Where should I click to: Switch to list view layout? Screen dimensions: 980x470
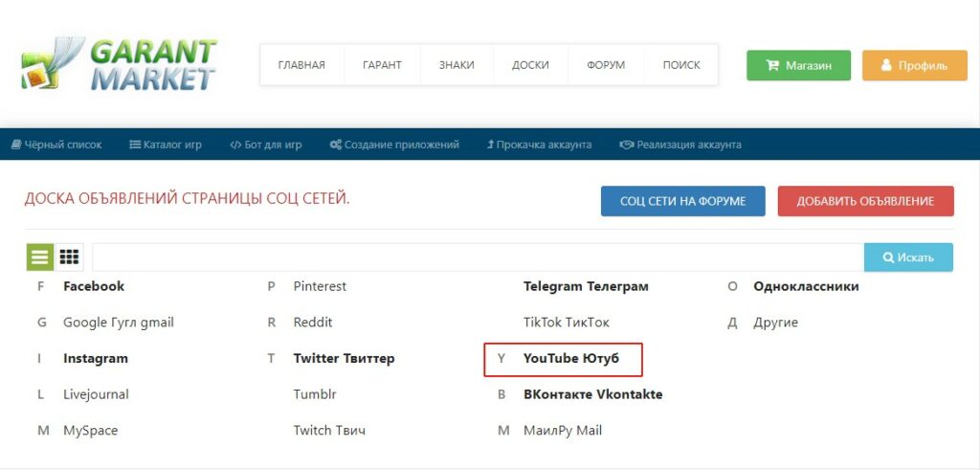[39, 257]
